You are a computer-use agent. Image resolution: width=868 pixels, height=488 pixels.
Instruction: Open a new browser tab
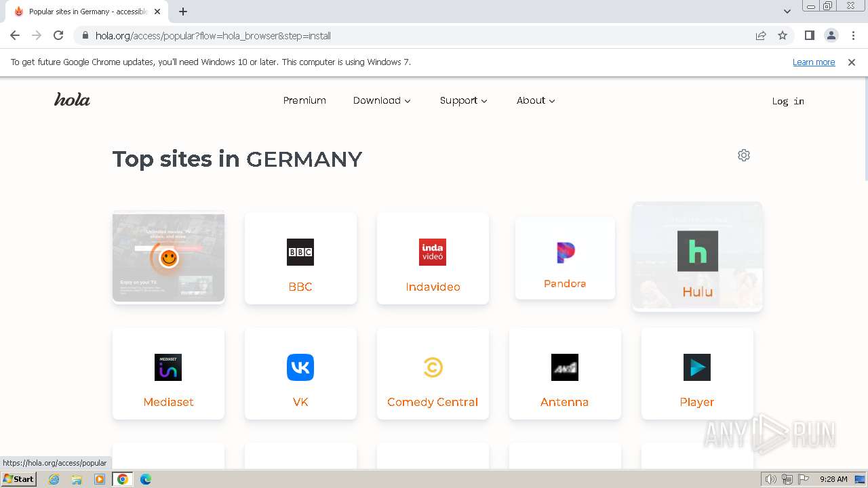pos(183,12)
